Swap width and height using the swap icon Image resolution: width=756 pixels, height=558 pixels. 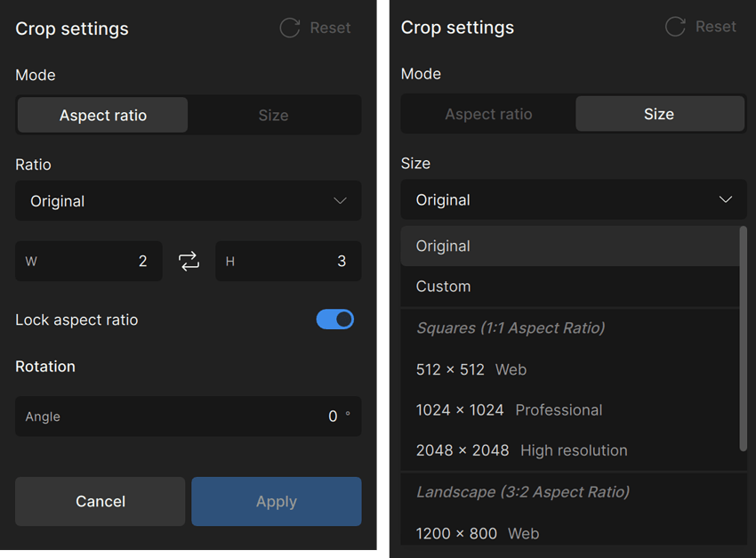coord(189,261)
